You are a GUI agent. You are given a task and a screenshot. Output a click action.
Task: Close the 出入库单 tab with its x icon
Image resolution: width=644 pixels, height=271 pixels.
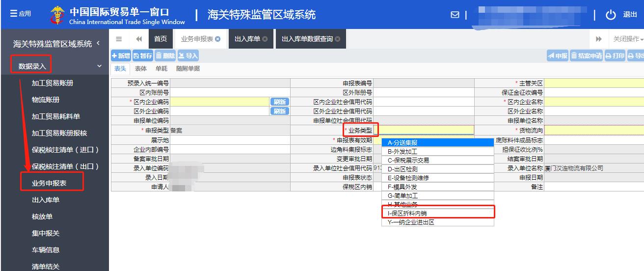coord(265,39)
